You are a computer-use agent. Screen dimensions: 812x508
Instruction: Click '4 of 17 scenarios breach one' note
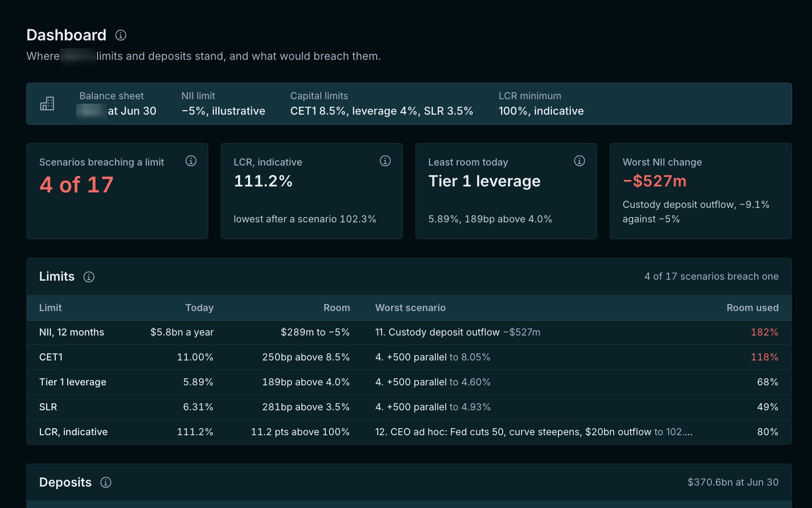coord(711,276)
